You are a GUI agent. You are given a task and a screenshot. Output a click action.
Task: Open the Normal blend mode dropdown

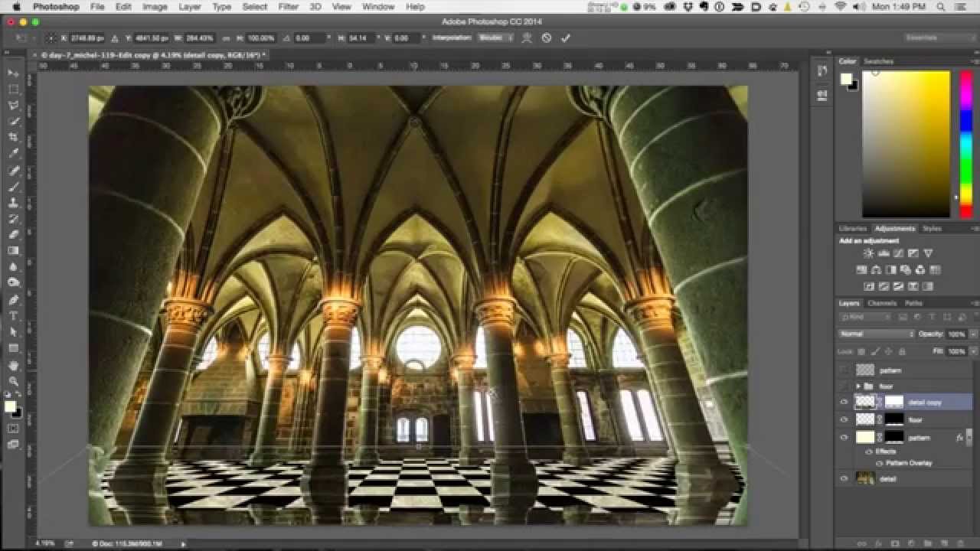coord(877,334)
